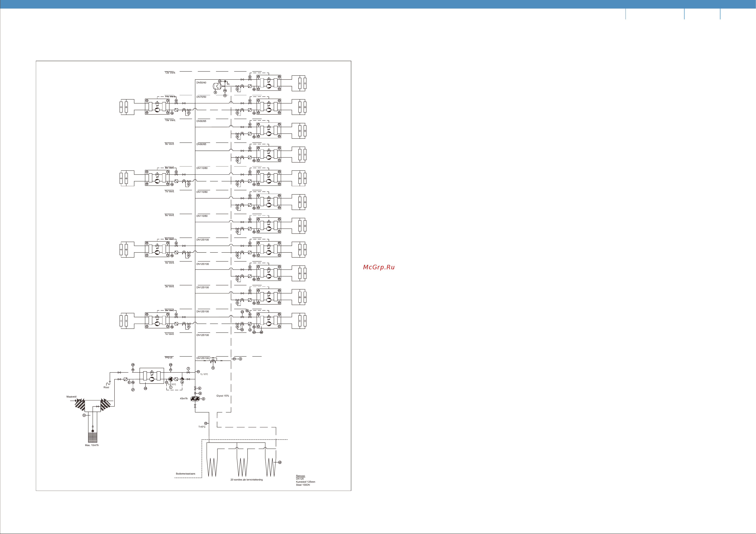This screenshot has width=756, height=534.
Task: Select the circled number 8 callout
Action: point(200,394)
